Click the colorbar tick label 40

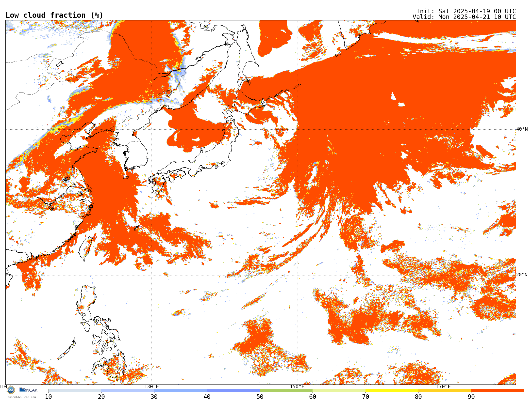[207, 397]
